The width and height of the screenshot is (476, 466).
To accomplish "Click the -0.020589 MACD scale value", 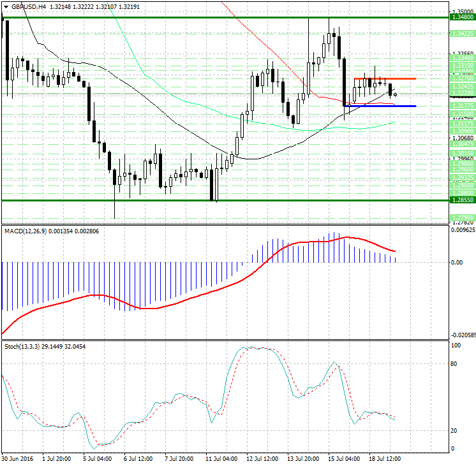I will click(x=463, y=335).
